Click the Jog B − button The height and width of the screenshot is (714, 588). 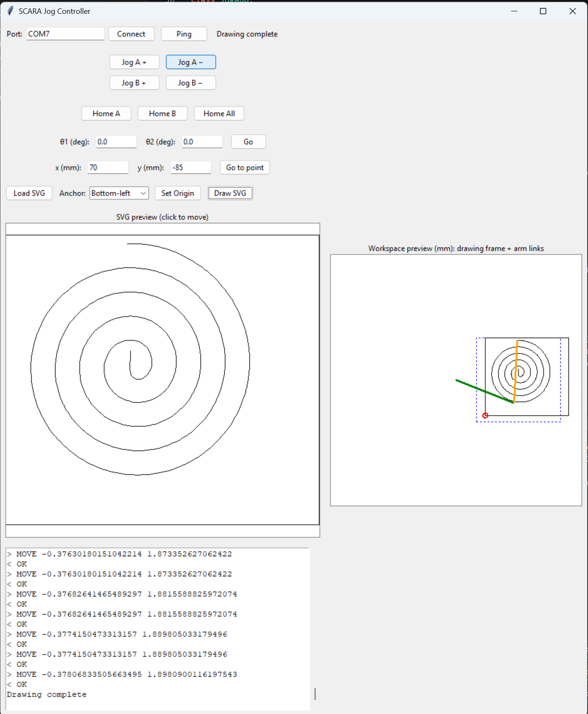(x=191, y=83)
